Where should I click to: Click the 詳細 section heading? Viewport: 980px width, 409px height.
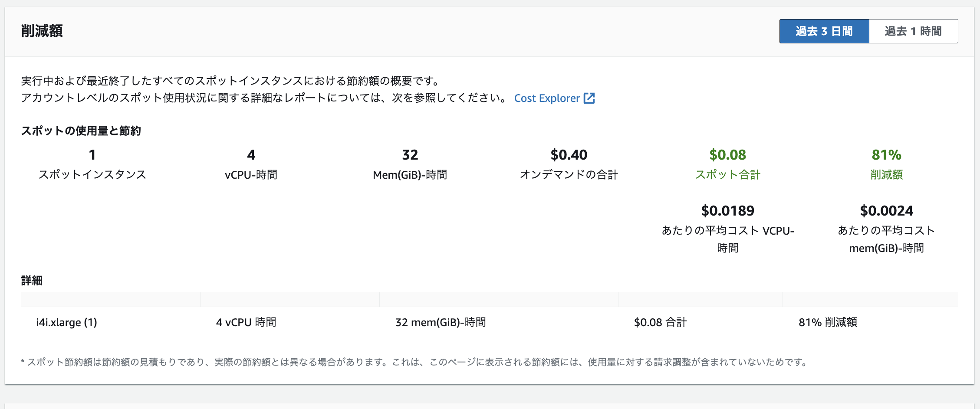pyautogui.click(x=32, y=281)
